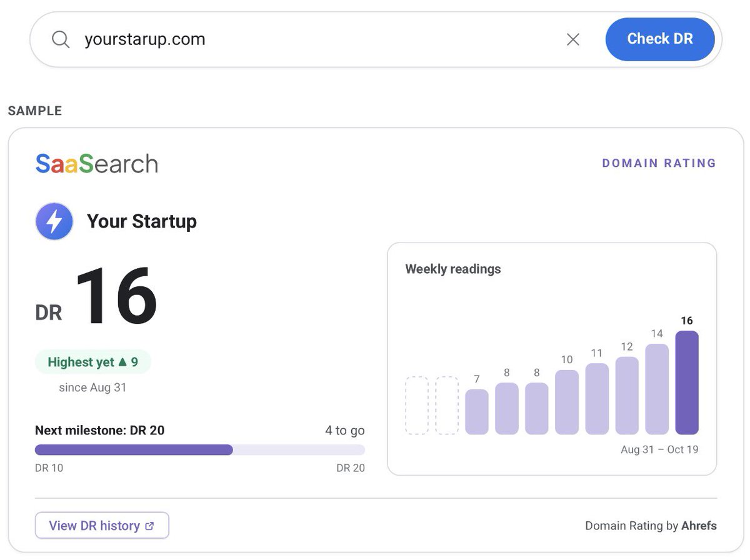Select the weekly bar with value 7

pyautogui.click(x=477, y=412)
